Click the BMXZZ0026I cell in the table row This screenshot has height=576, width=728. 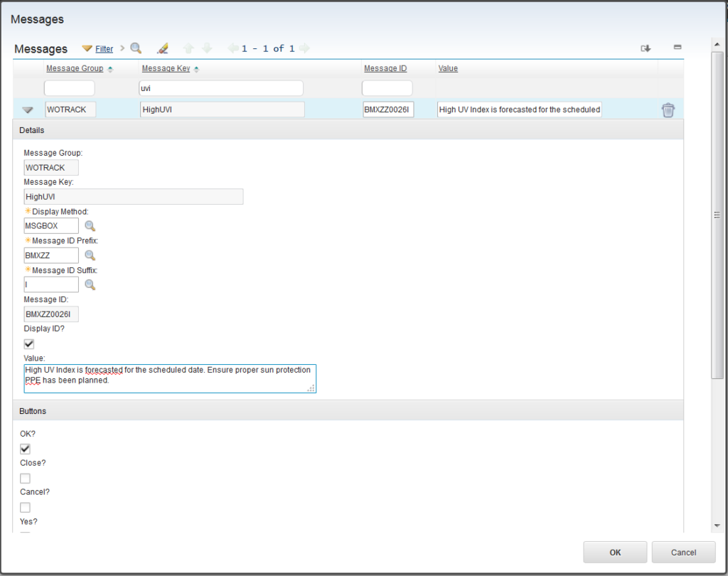[388, 110]
